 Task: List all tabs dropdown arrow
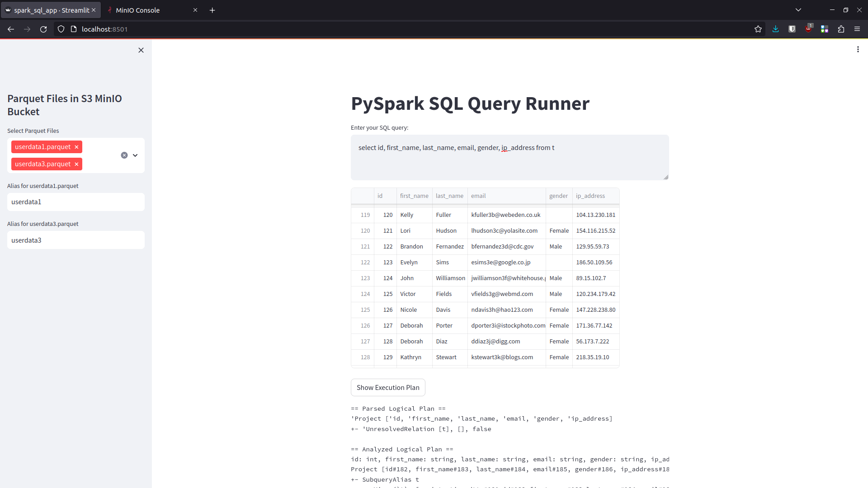798,10
